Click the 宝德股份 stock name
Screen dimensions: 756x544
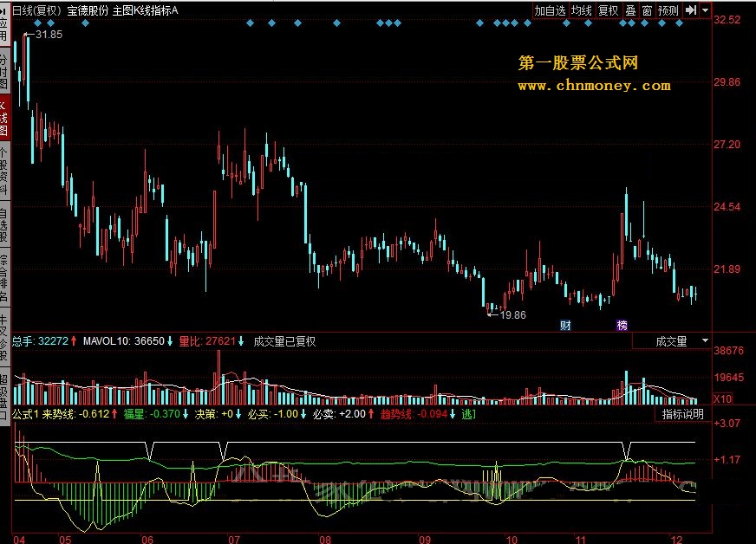(x=88, y=10)
